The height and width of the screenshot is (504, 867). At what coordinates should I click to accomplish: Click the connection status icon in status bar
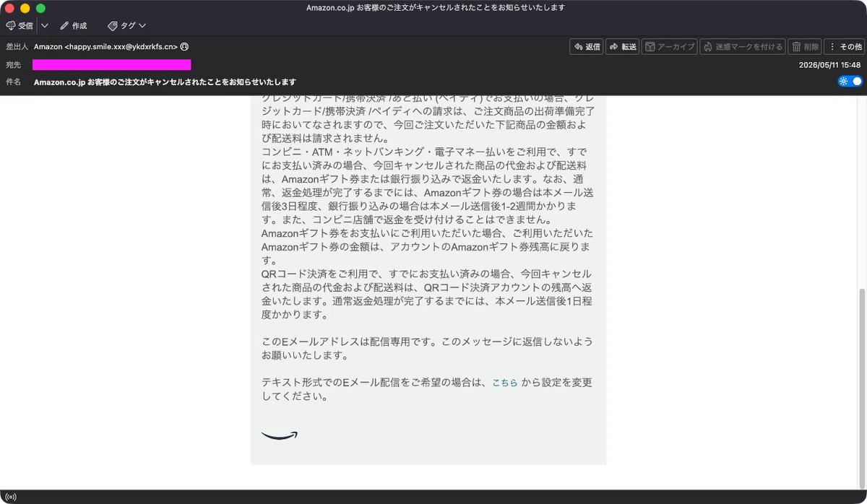[10, 497]
